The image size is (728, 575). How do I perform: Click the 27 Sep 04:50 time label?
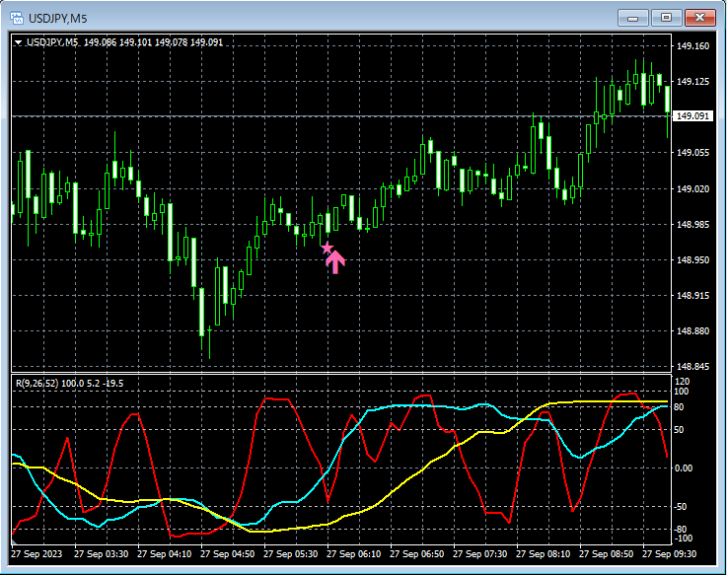pos(228,554)
